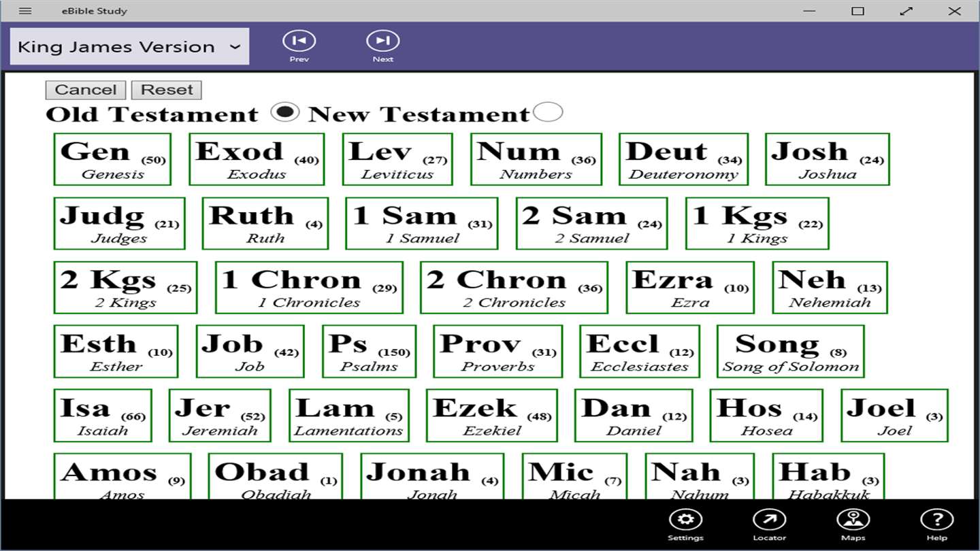Expand the King James Version dropdown

click(129, 46)
